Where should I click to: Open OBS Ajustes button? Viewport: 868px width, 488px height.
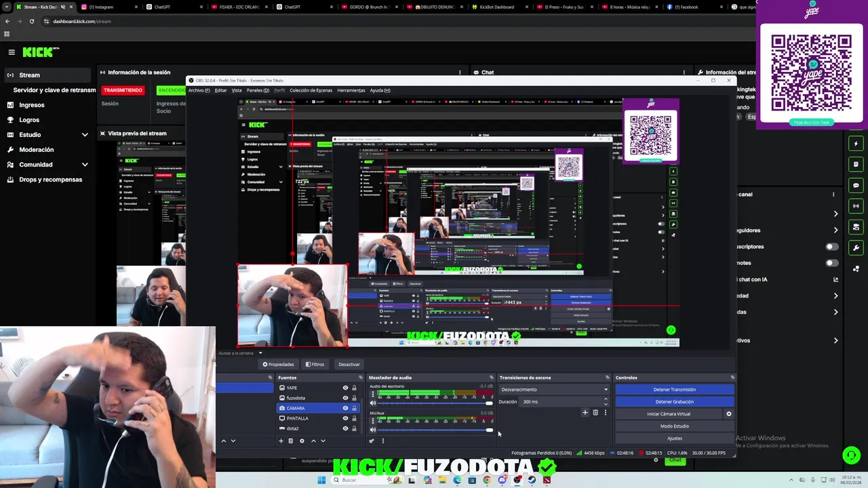[674, 439]
